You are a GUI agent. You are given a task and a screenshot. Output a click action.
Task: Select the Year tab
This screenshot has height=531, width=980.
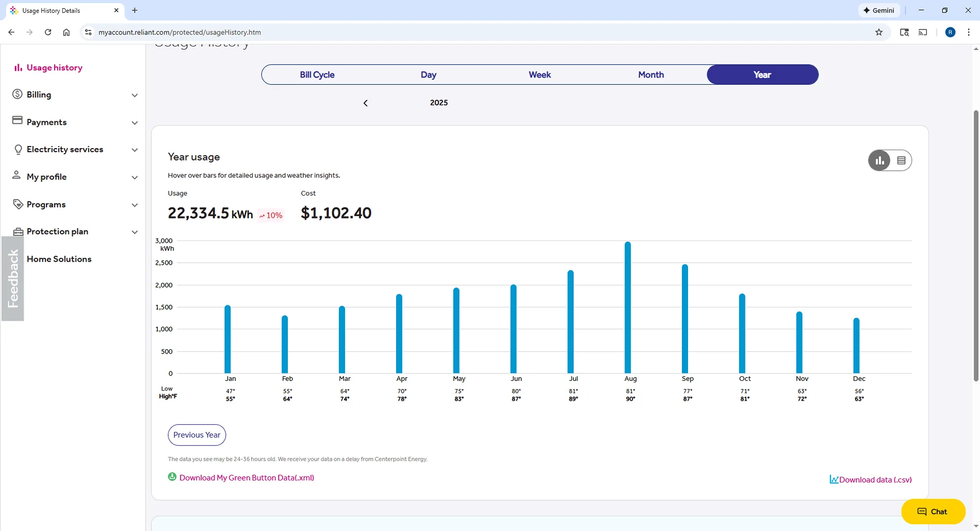(x=762, y=75)
